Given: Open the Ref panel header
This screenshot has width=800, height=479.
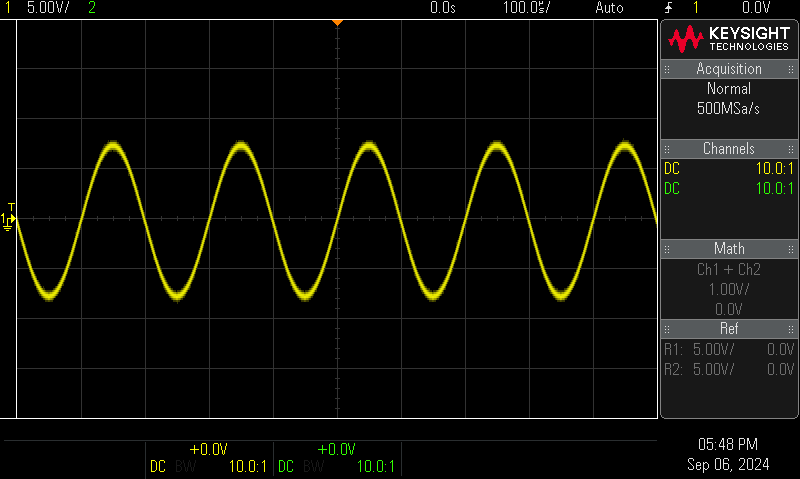Looking at the screenshot, I should pyautogui.click(x=729, y=328).
